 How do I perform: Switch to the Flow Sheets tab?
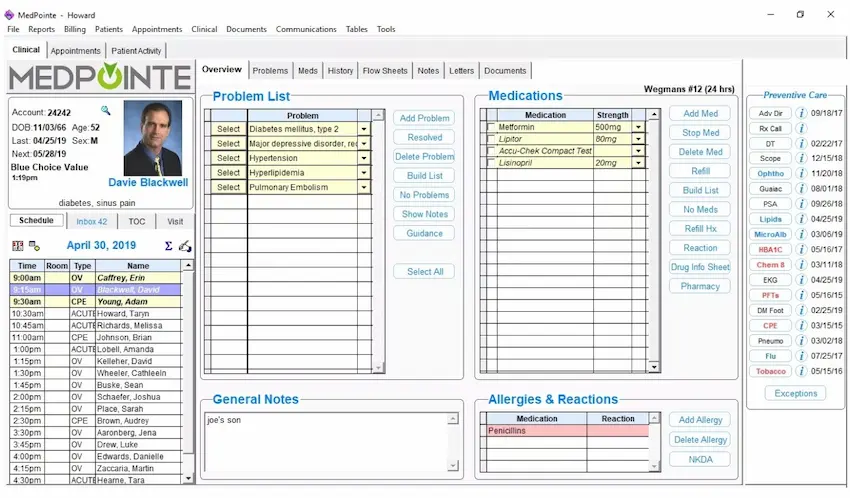tap(385, 71)
